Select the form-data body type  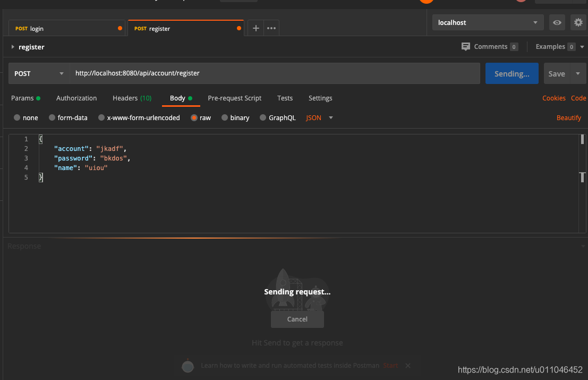(68, 117)
